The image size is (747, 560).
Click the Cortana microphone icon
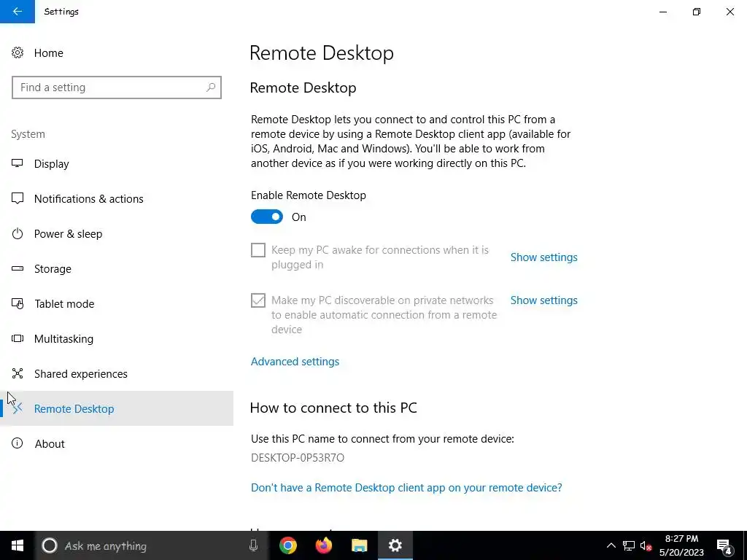coord(253,545)
